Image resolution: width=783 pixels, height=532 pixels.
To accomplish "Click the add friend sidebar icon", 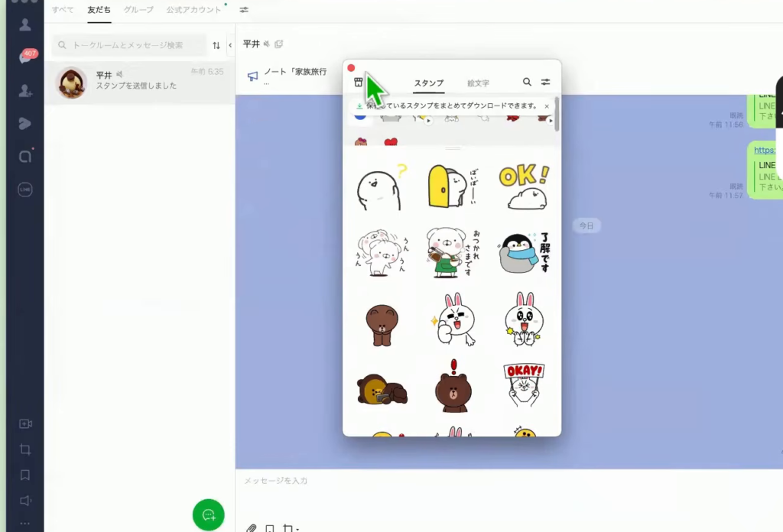I will tap(25, 91).
